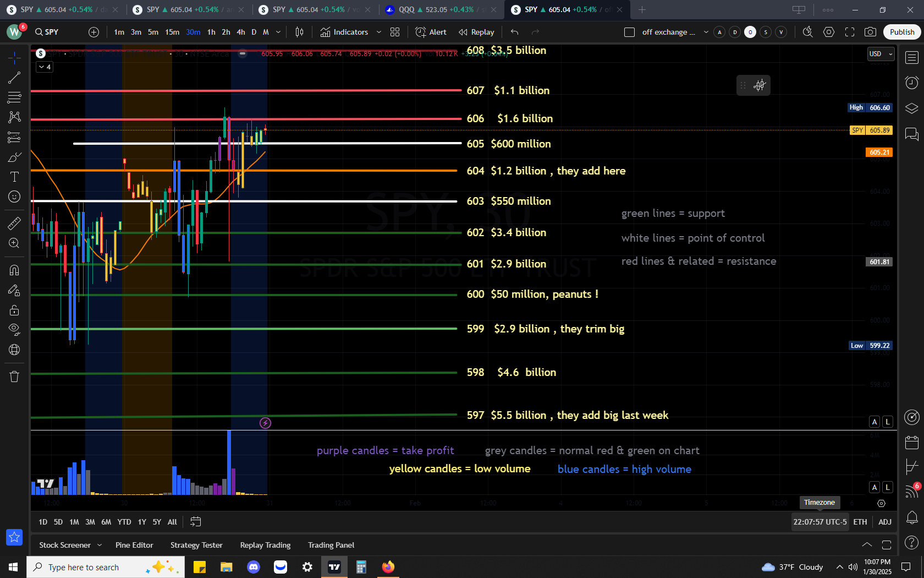
Task: Activate the zoom in tool
Action: 14,243
